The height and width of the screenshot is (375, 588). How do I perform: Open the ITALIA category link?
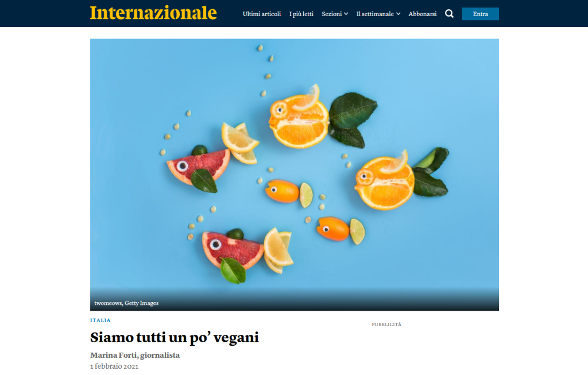point(100,320)
